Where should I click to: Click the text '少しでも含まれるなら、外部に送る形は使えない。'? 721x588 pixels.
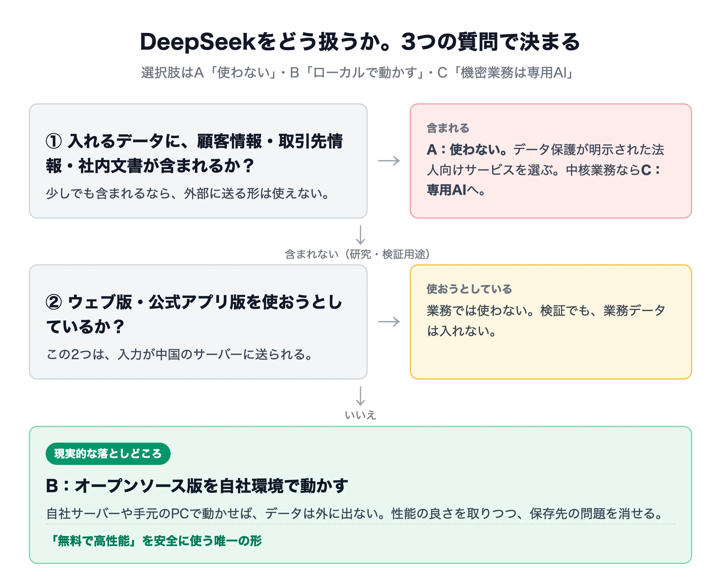tap(188, 193)
